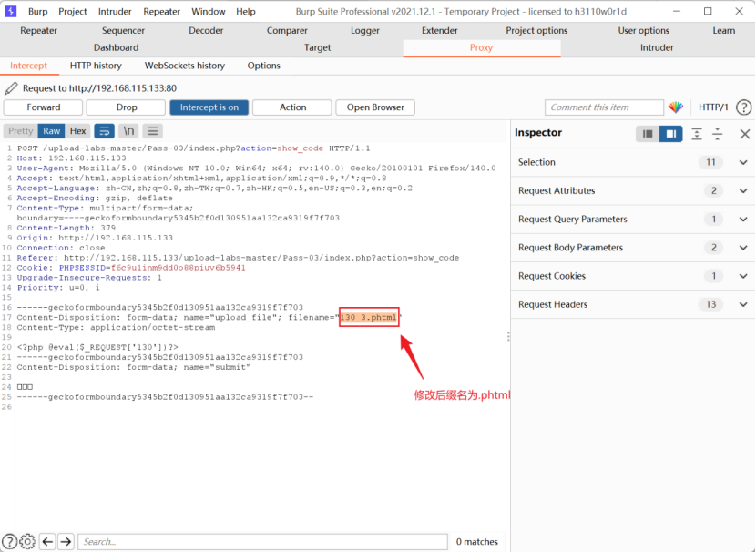The height and width of the screenshot is (552, 756).
Task: Select Hex view of request
Action: tap(77, 131)
